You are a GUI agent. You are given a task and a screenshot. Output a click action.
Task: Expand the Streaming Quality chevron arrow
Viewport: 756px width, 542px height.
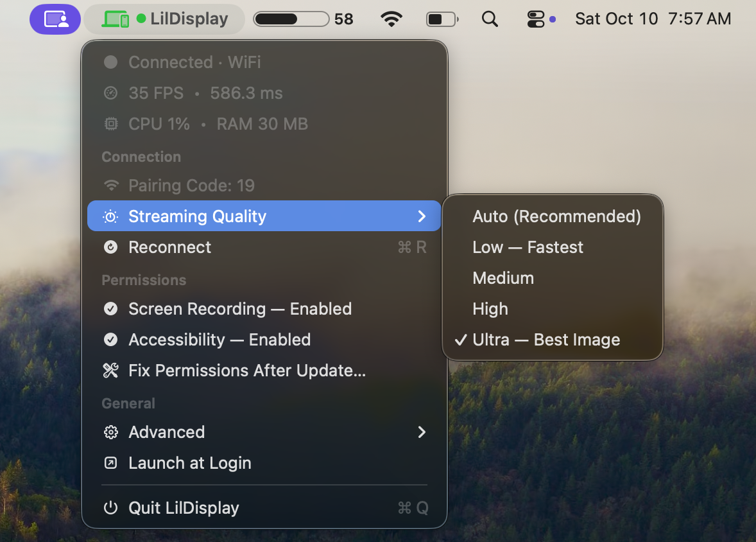tap(422, 216)
